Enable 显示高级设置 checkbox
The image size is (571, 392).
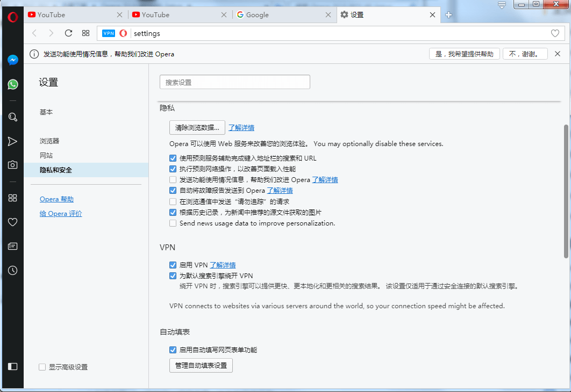[42, 367]
